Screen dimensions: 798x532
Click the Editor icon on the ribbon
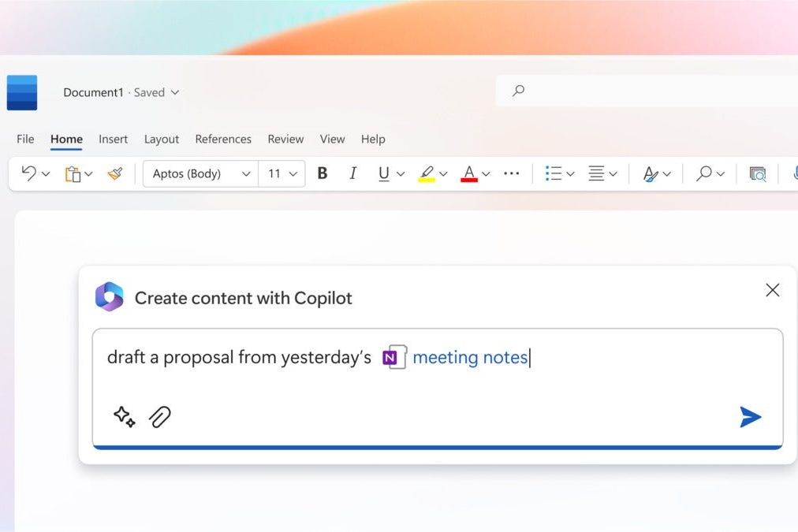(x=757, y=173)
